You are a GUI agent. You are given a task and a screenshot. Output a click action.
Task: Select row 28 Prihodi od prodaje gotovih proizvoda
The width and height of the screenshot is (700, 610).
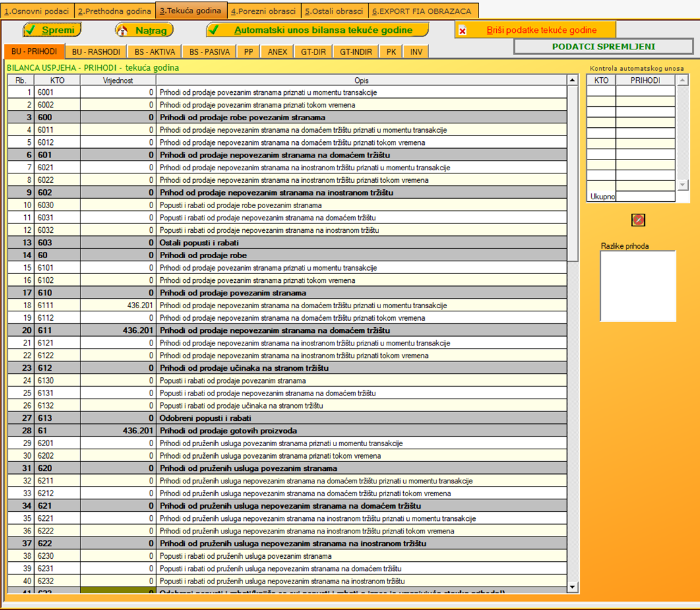[287, 431]
